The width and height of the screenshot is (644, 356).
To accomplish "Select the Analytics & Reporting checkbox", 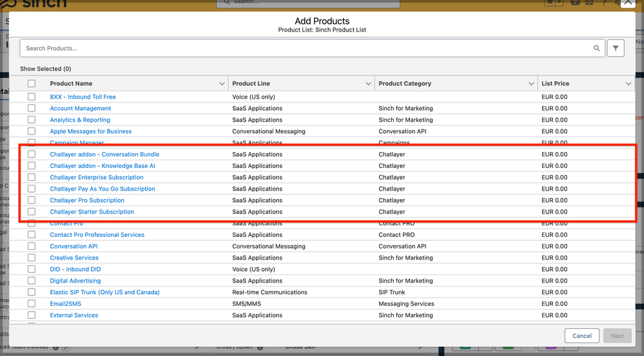I will 32,120.
